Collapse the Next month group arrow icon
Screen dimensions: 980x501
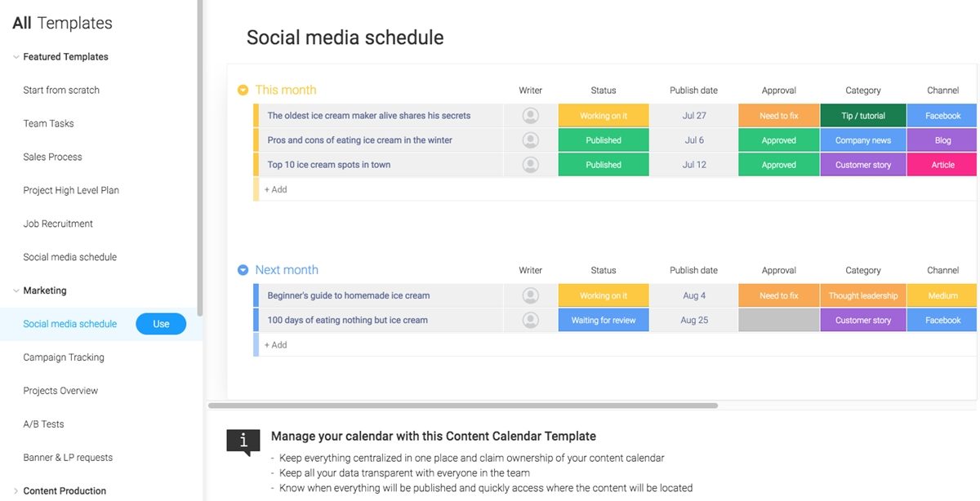[243, 269]
